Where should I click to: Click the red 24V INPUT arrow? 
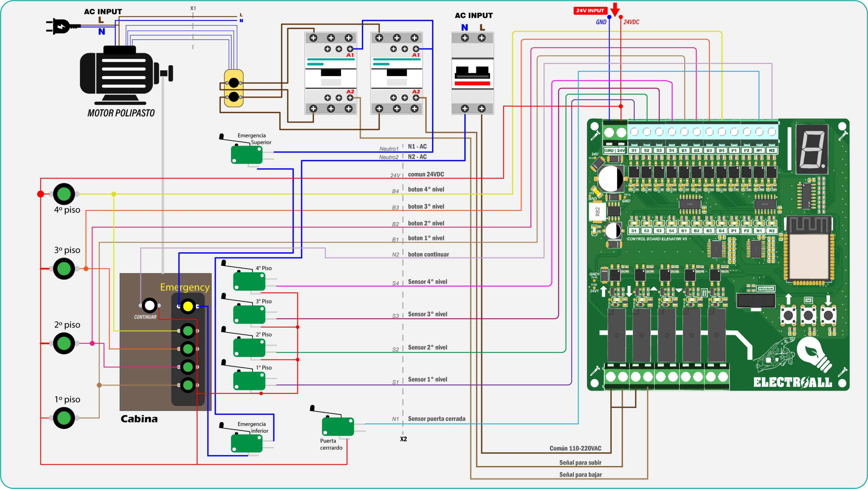click(x=615, y=9)
